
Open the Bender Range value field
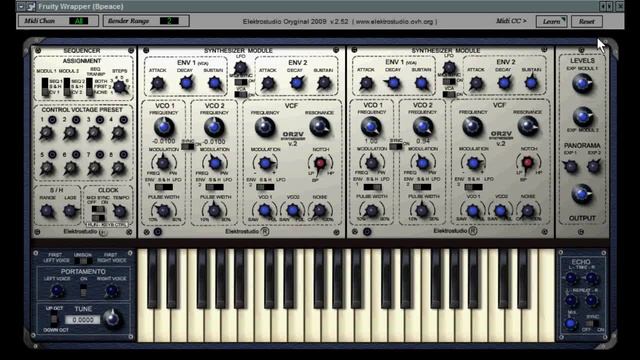click(x=169, y=21)
